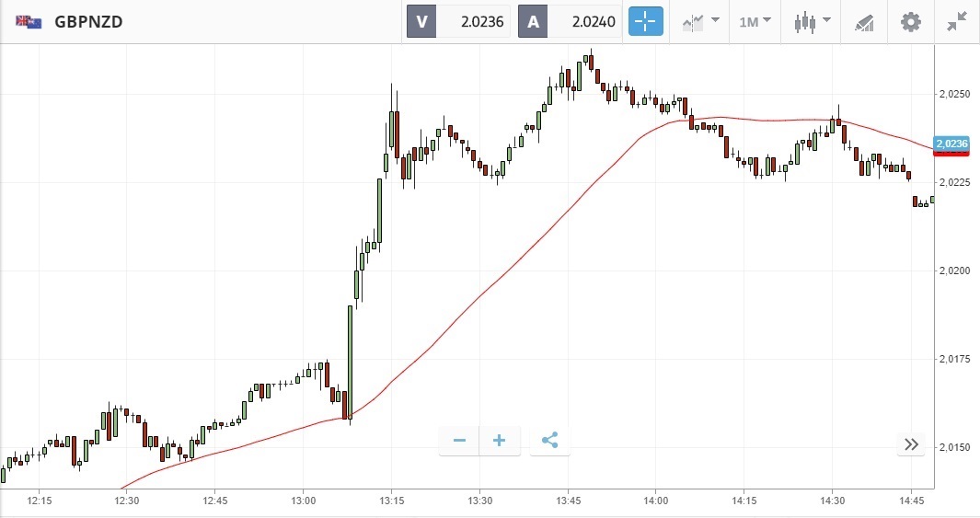Click the collapse chart arrows icon
The height and width of the screenshot is (518, 980).
[x=957, y=21]
